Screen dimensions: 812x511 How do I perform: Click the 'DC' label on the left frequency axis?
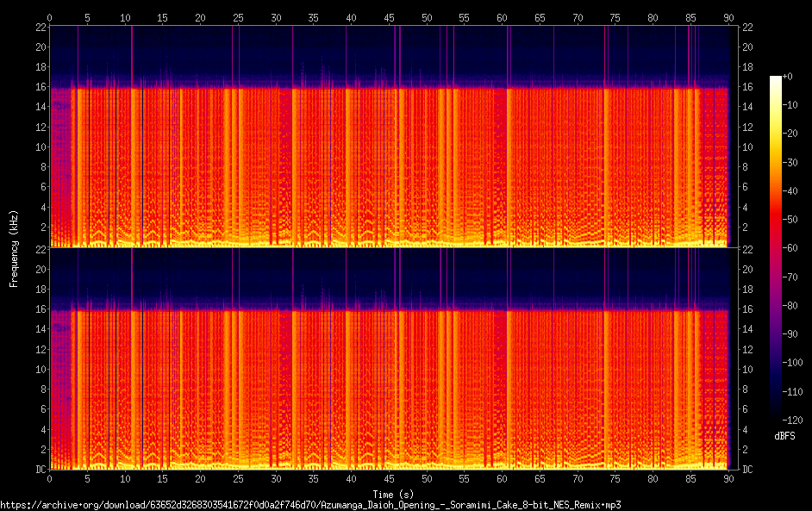[x=39, y=470]
